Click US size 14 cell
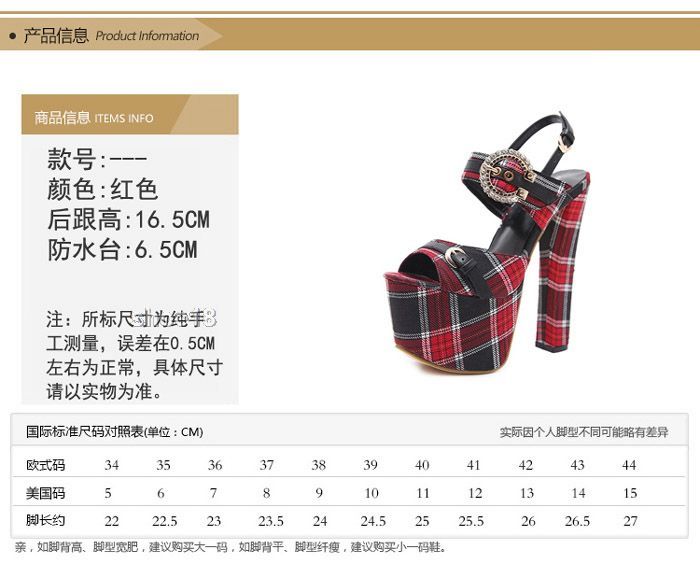 point(579,493)
